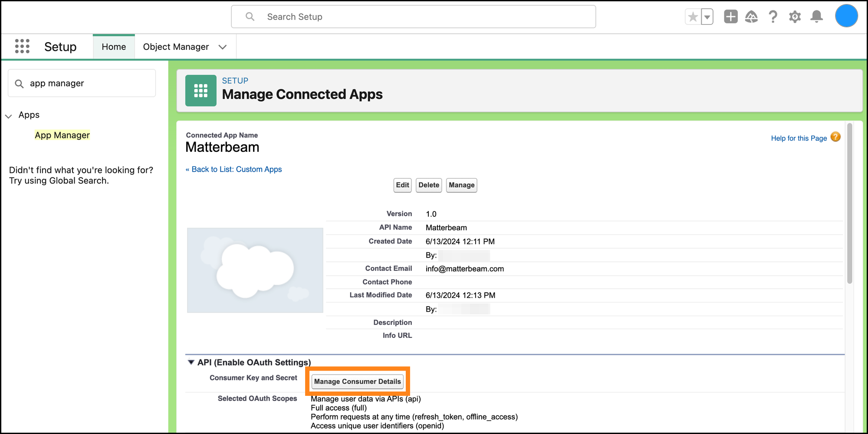The image size is (868, 434).
Task: Click the Favorites star icon
Action: pyautogui.click(x=693, y=17)
